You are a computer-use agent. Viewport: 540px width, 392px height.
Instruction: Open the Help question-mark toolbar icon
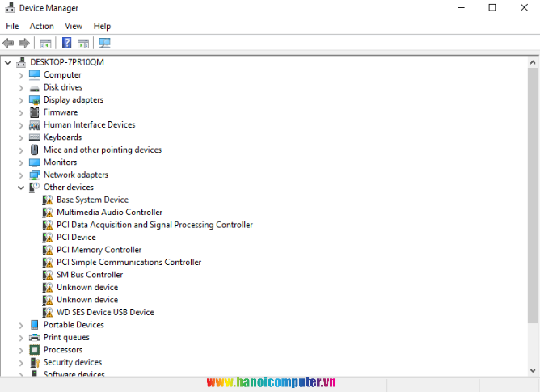pyautogui.click(x=66, y=43)
